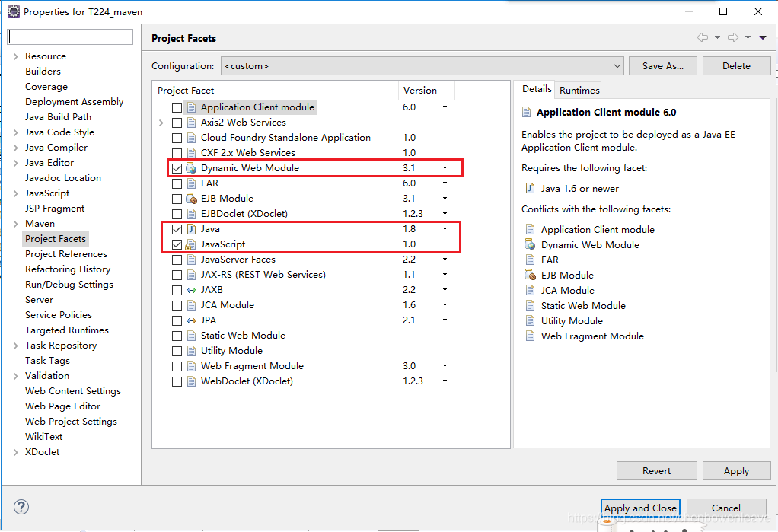This screenshot has height=532, width=778.
Task: Click the Delete configuration button
Action: (x=736, y=66)
